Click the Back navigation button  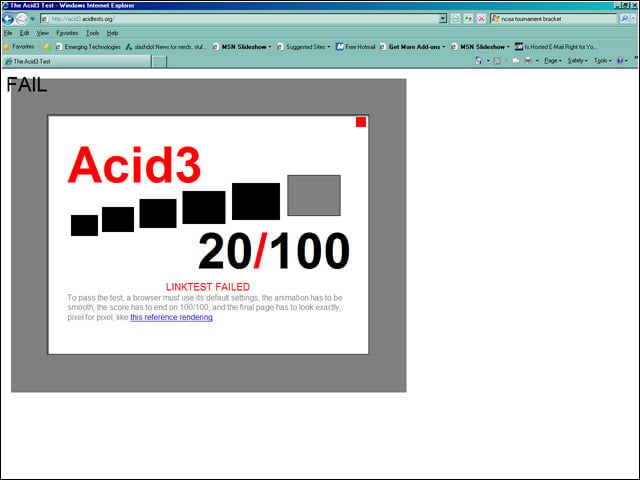coord(8,19)
